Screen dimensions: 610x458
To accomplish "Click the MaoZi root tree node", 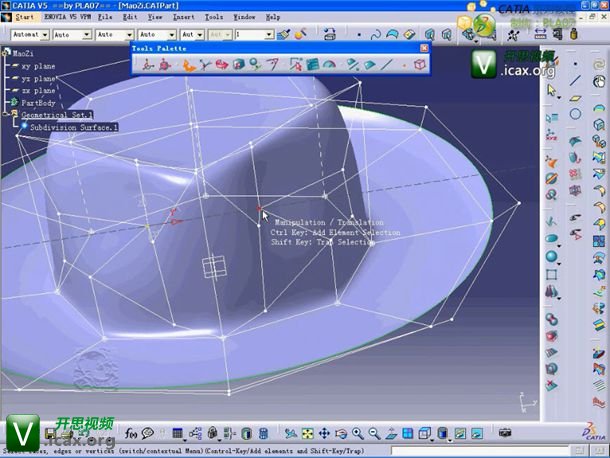I will click(x=23, y=54).
